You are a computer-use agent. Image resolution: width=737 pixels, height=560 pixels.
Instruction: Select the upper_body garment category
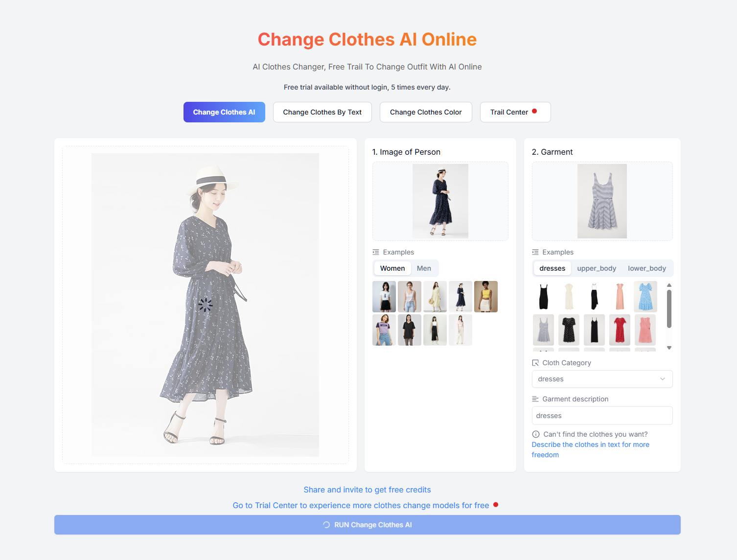597,268
